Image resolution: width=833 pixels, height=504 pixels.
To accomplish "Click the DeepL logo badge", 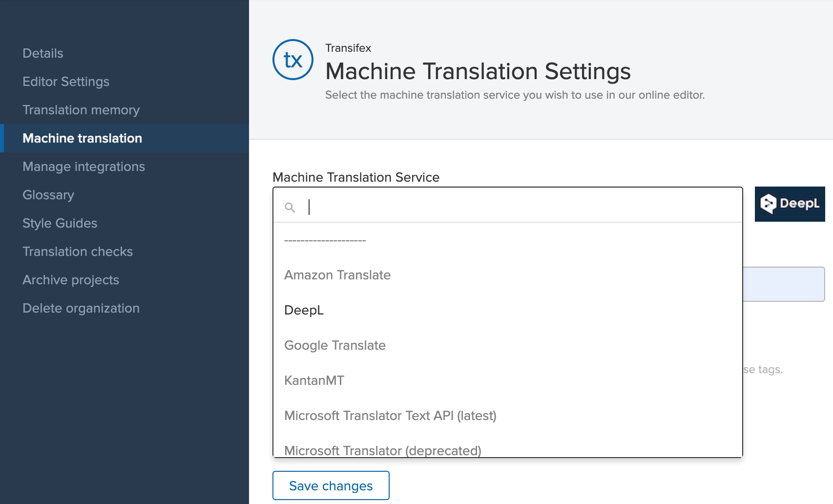I will 789,204.
